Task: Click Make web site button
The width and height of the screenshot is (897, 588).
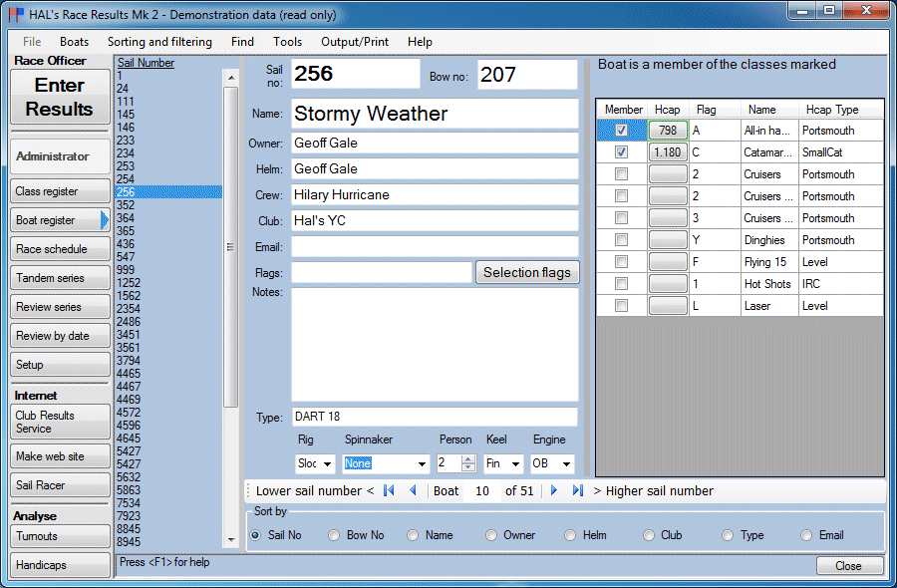Action: 60,456
